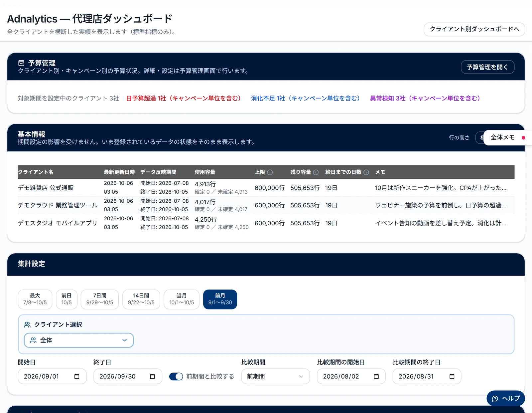Click 比較期間の開始日 input 2026/08/02

coord(351,376)
